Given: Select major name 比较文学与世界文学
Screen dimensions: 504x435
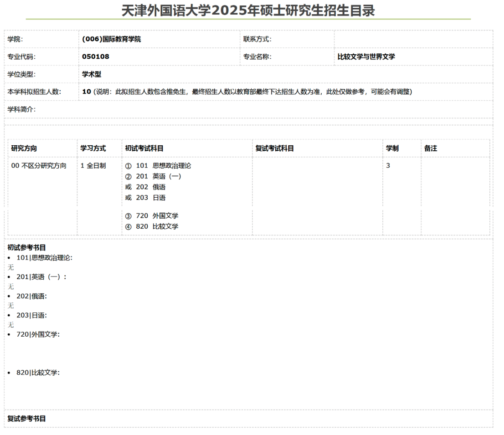Looking at the screenshot, I should tap(366, 56).
